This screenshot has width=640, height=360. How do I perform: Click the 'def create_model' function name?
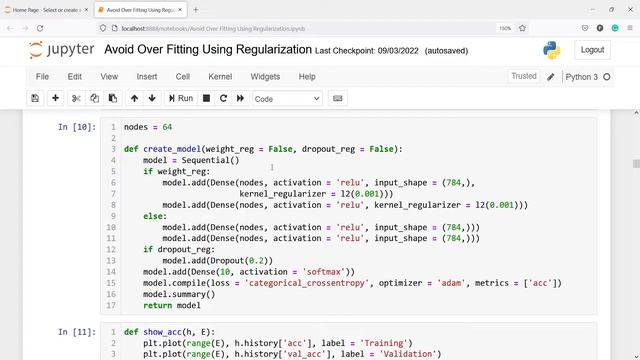[x=172, y=149]
